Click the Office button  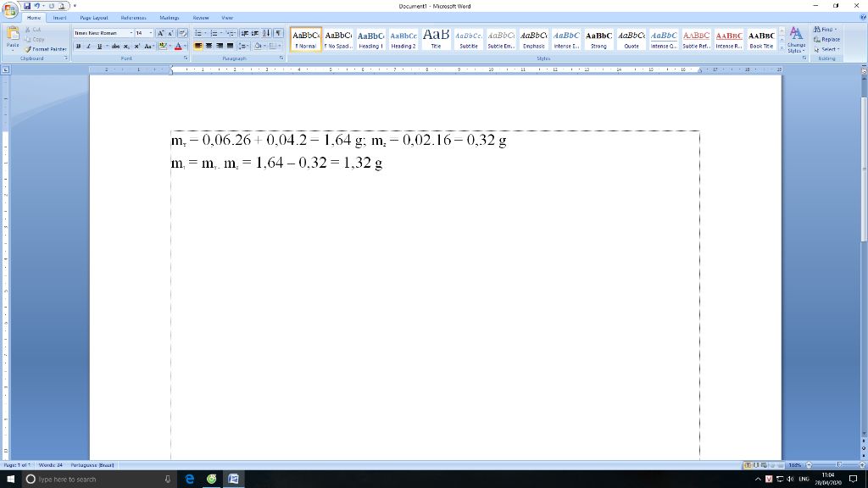coord(10,9)
